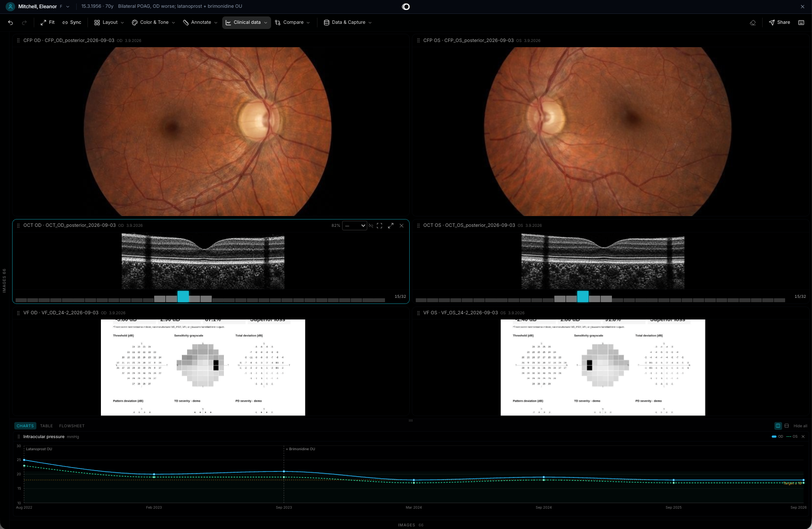Close the OCT OD panel

(401, 226)
